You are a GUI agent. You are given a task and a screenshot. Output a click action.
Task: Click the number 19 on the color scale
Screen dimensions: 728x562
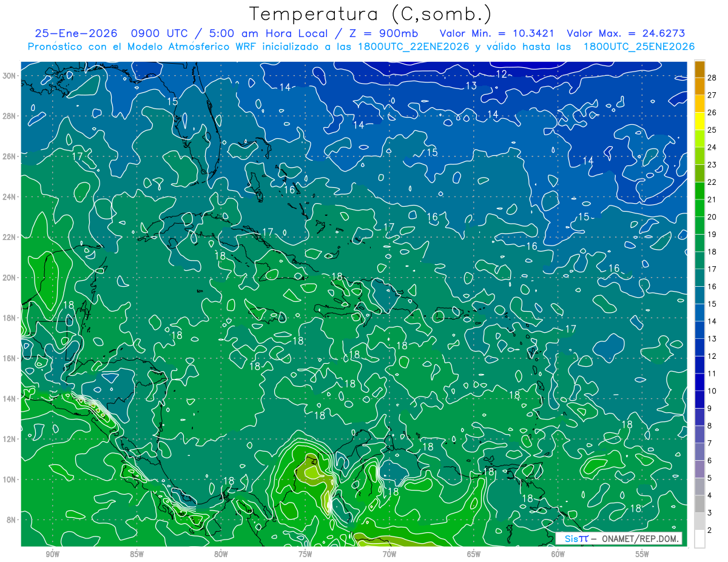(711, 234)
